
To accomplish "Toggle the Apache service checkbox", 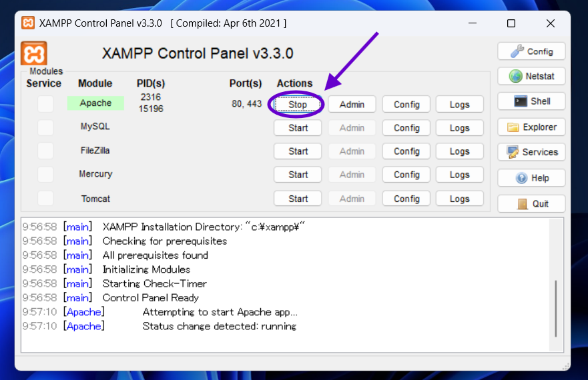I will click(x=45, y=104).
